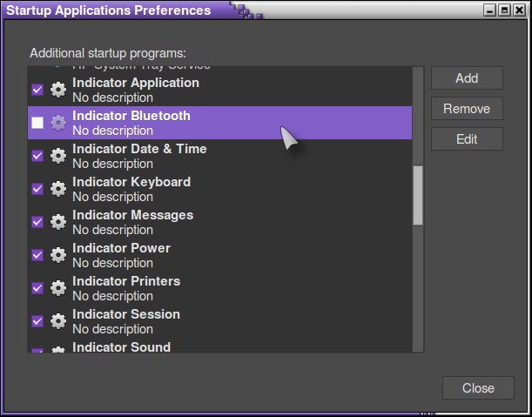The image size is (532, 417).
Task: Close the Startup Applications Preferences dialog
Action: [478, 388]
